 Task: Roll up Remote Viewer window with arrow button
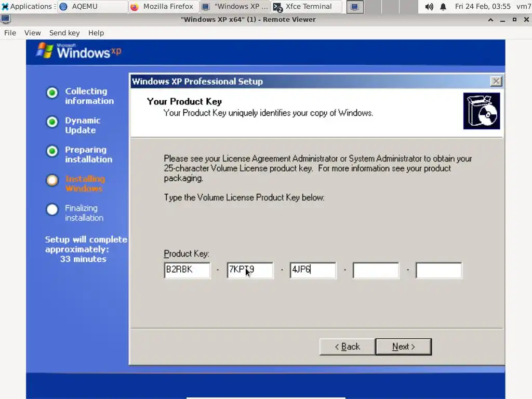click(x=490, y=20)
